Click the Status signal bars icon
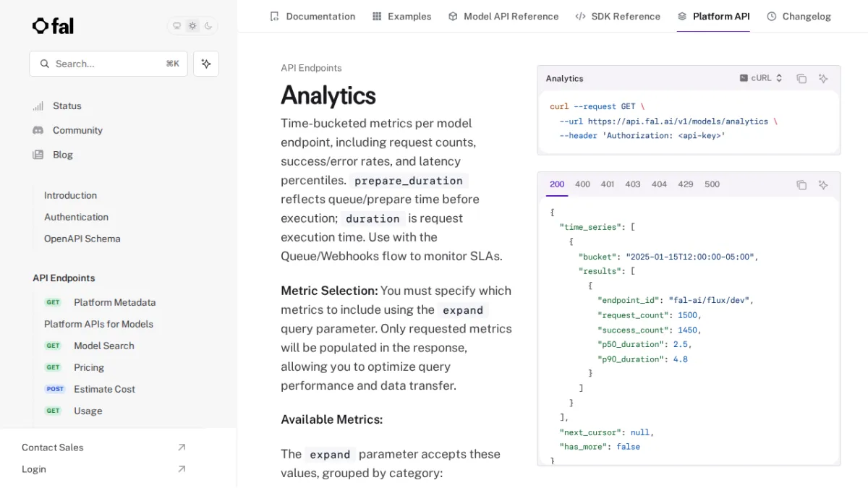This screenshot has height=488, width=868. [38, 106]
